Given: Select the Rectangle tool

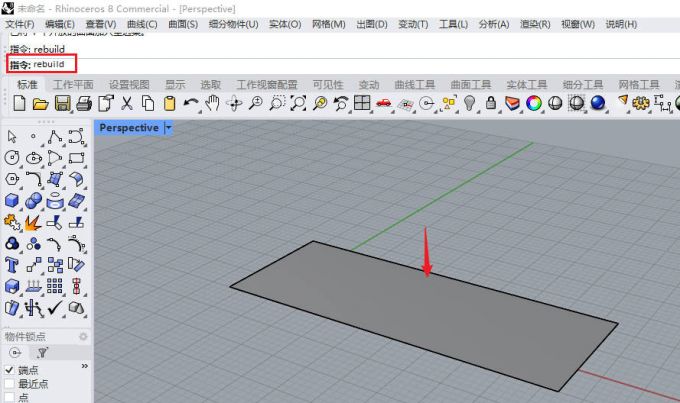Looking at the screenshot, I should tap(76, 158).
